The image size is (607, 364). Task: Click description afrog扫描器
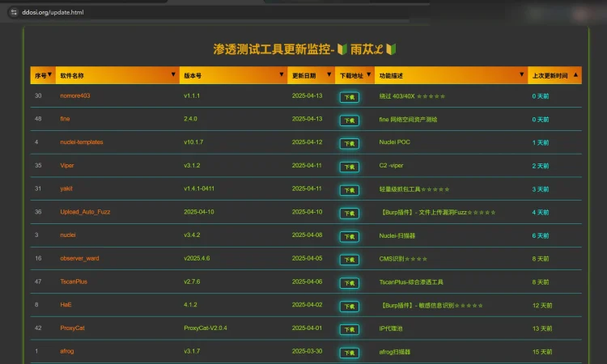(394, 352)
